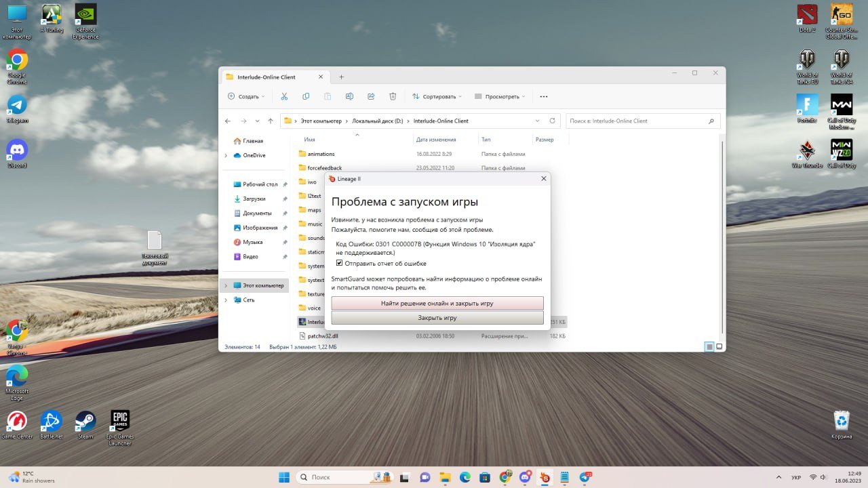Sort by Дата изменения column header
The height and width of the screenshot is (488, 868).
click(436, 140)
